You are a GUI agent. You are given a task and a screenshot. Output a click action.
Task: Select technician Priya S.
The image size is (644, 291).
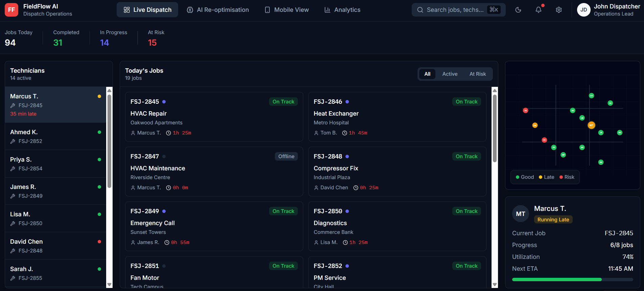[56, 164]
